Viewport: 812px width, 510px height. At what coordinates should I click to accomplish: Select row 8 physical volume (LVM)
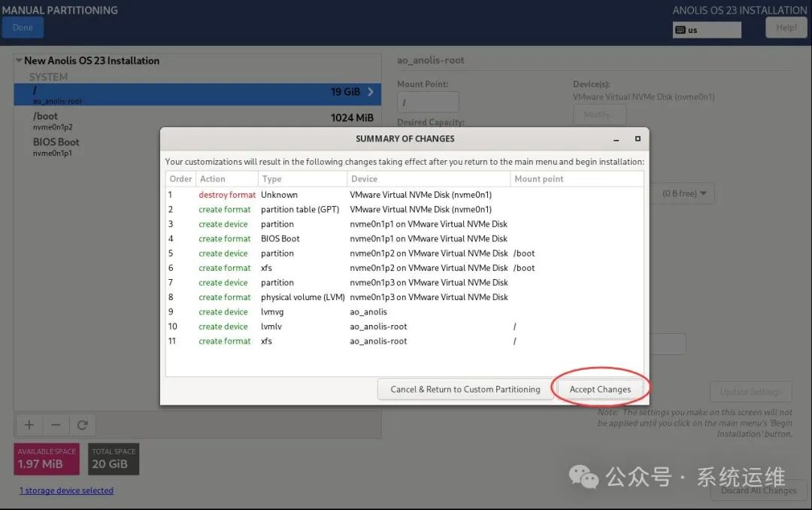[404, 297]
